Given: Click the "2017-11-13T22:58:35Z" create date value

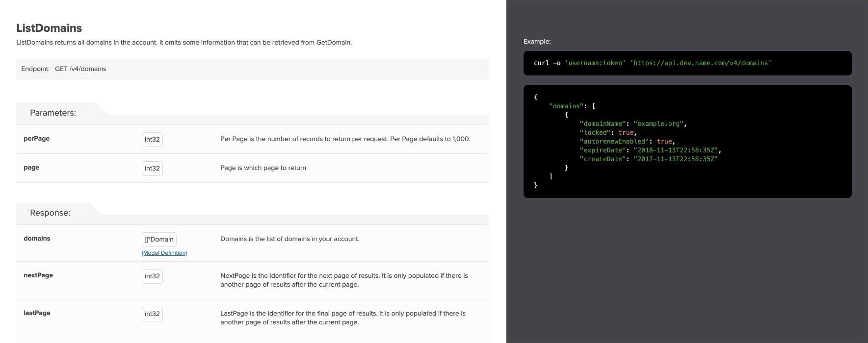Looking at the screenshot, I should [x=676, y=159].
